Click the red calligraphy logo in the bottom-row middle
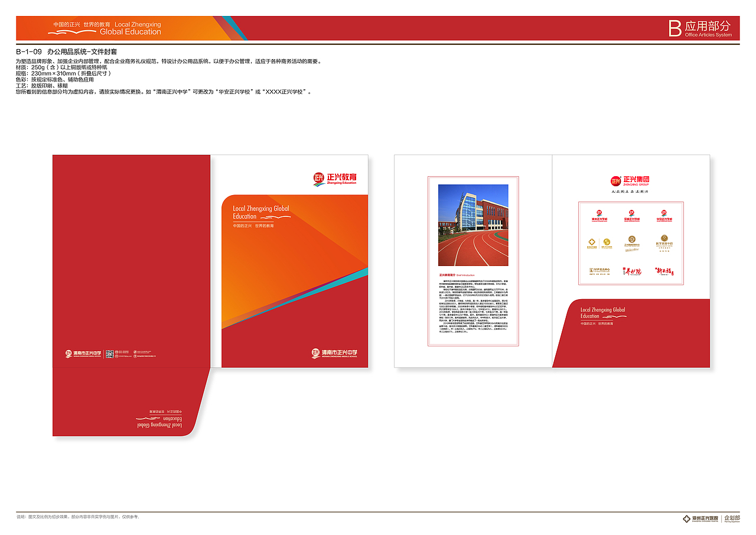The width and height of the screenshot is (756, 535). (631, 271)
